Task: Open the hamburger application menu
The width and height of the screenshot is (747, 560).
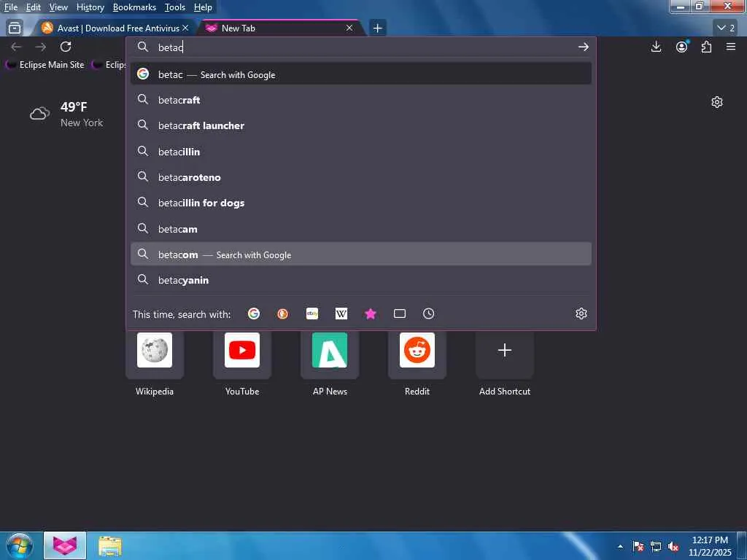Action: (731, 47)
